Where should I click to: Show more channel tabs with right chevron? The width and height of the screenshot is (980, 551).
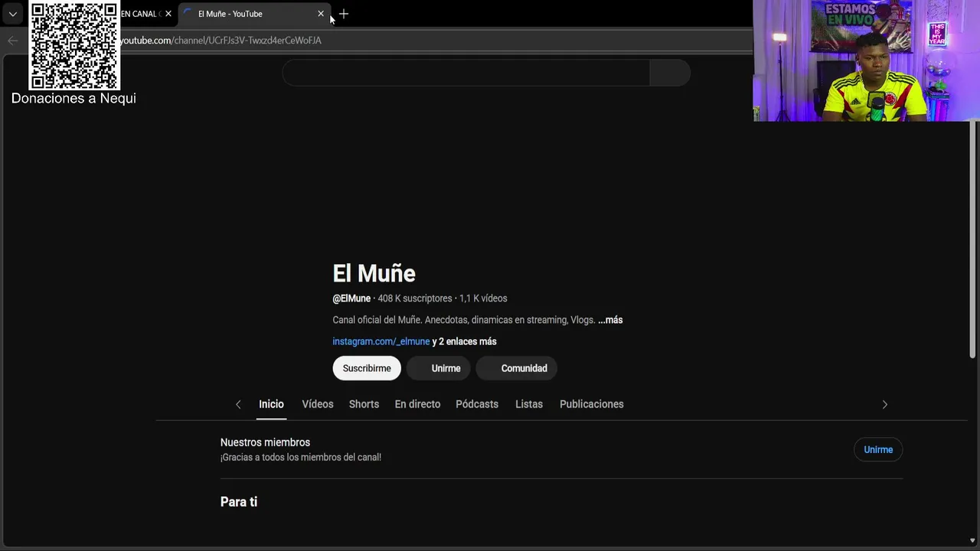(x=885, y=404)
